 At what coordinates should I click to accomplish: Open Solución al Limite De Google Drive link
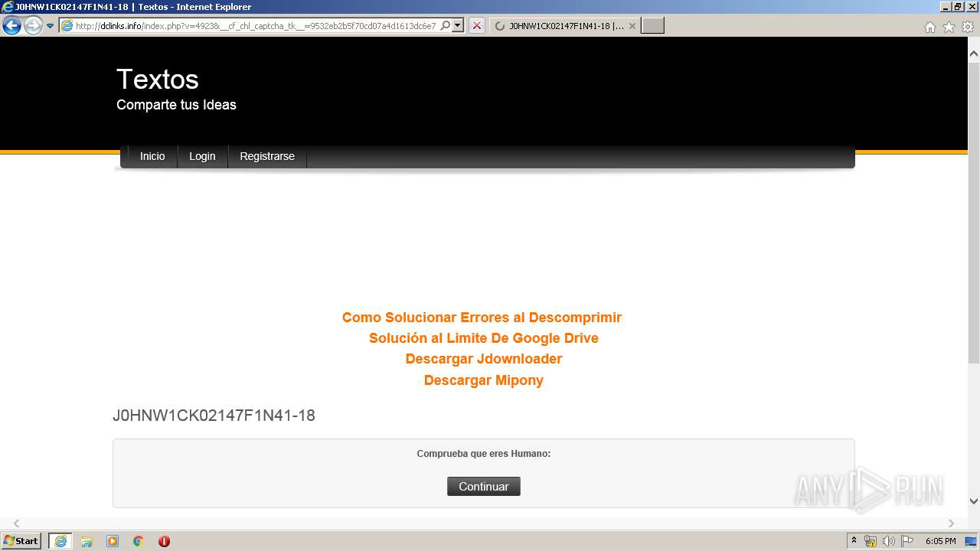click(x=484, y=338)
